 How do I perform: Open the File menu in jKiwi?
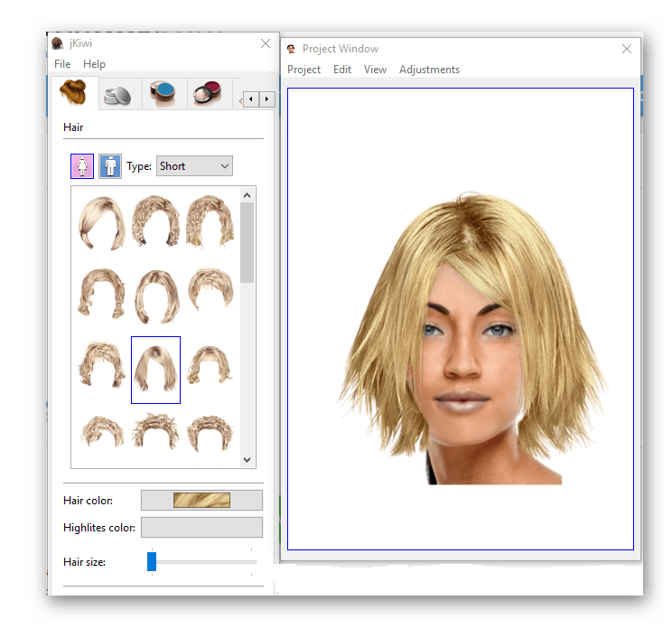coord(62,64)
